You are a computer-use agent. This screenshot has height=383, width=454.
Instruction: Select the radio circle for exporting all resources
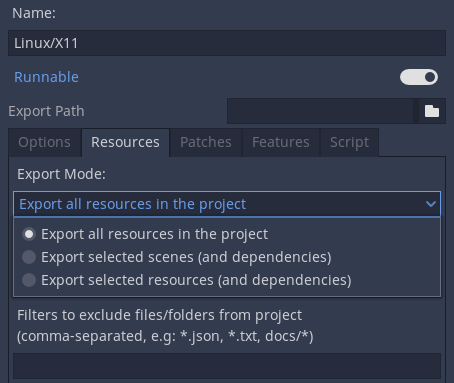point(29,234)
